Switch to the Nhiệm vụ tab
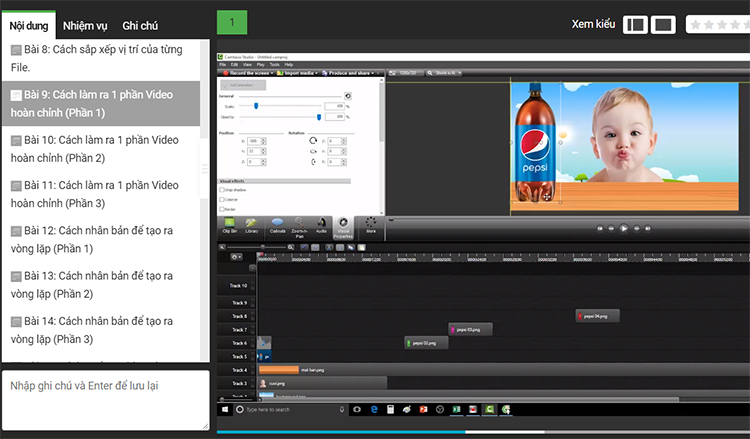 click(85, 25)
